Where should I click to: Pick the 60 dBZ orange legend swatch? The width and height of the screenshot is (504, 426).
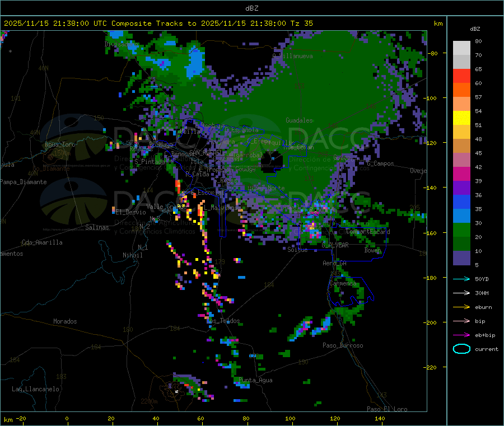(461, 90)
